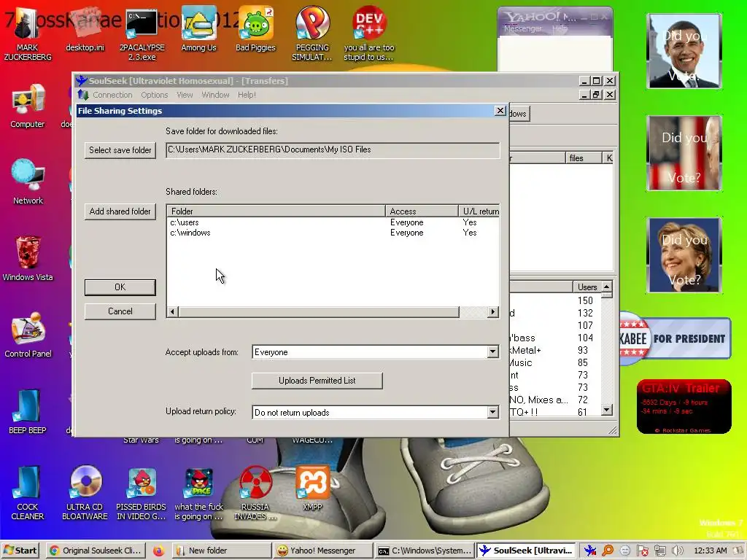Screen dimensions: 747x560
Task: Click the orange magnifier tray icon
Action: pyautogui.click(x=608, y=551)
